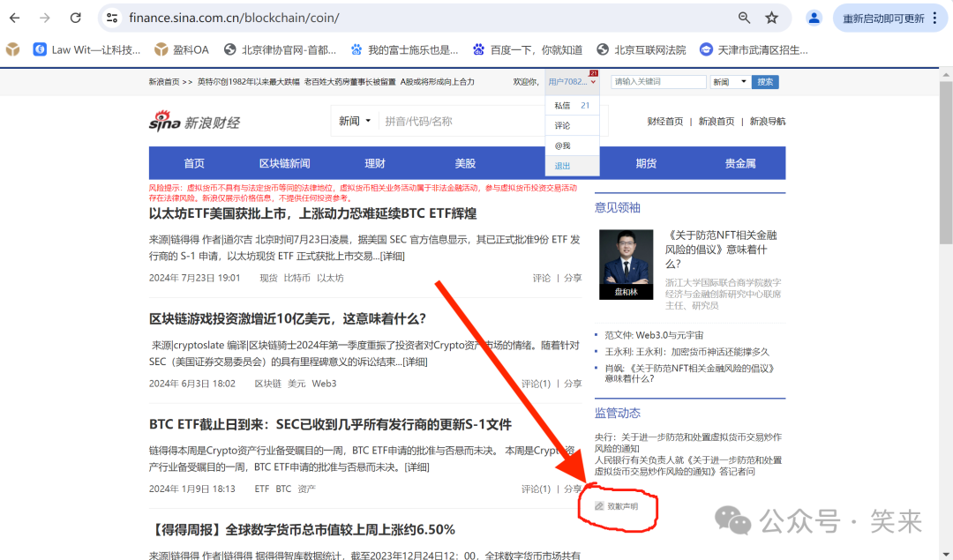Click the page vertical scrollbar thumb
The height and width of the screenshot is (560, 953).
(x=946, y=162)
